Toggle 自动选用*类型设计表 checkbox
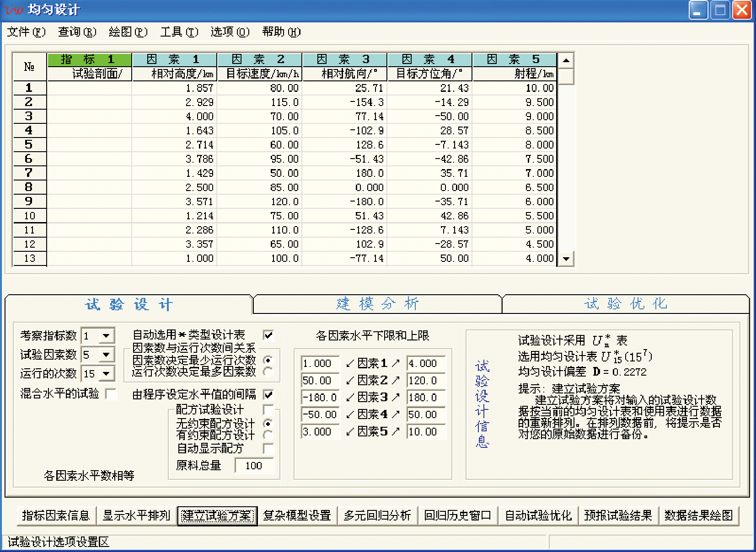The image size is (756, 552). click(x=268, y=335)
